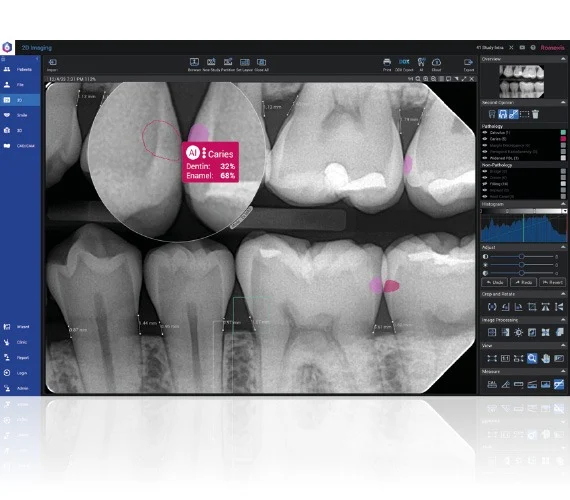Collapse the Overview panel
Screen dimensions: 570x500
563,59
